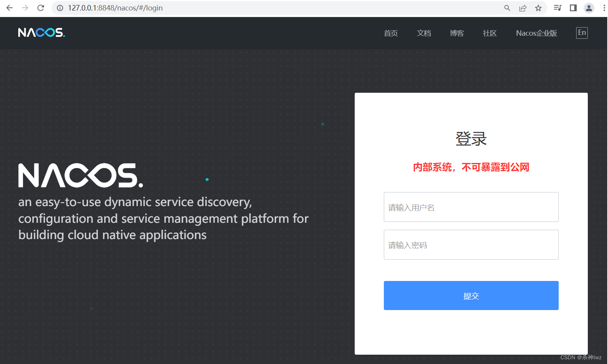608x364 pixels.
Task: Focus the 请输入用户名 username field
Action: (x=471, y=207)
